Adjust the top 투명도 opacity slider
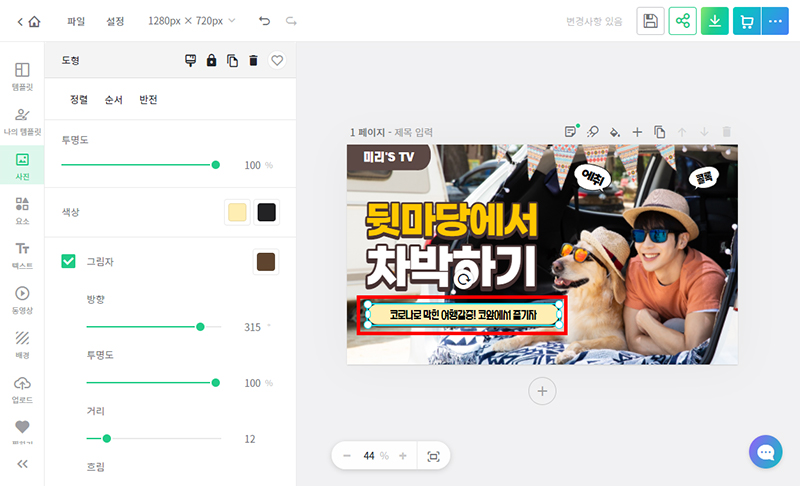The width and height of the screenshot is (800, 486). [x=141, y=165]
